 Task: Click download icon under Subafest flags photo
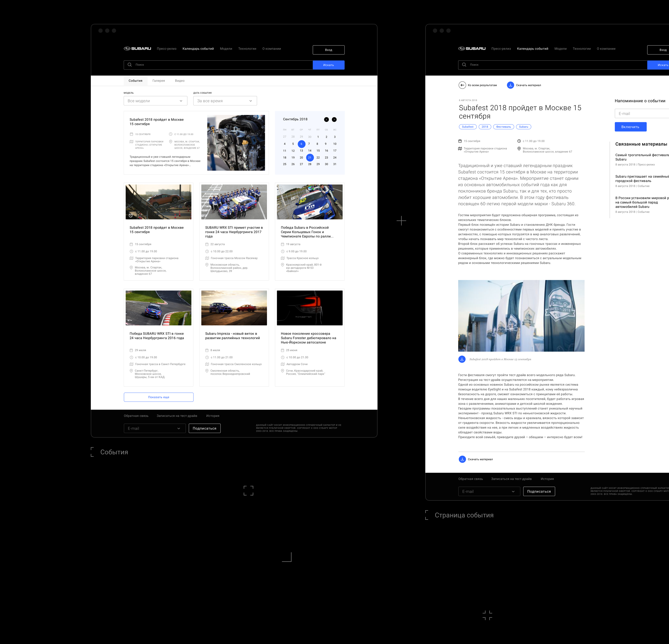click(462, 359)
